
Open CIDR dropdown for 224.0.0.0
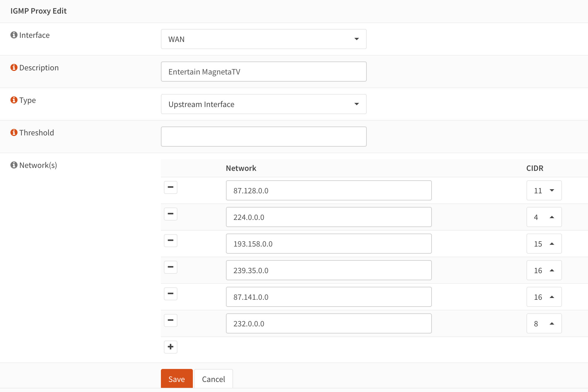tap(544, 217)
